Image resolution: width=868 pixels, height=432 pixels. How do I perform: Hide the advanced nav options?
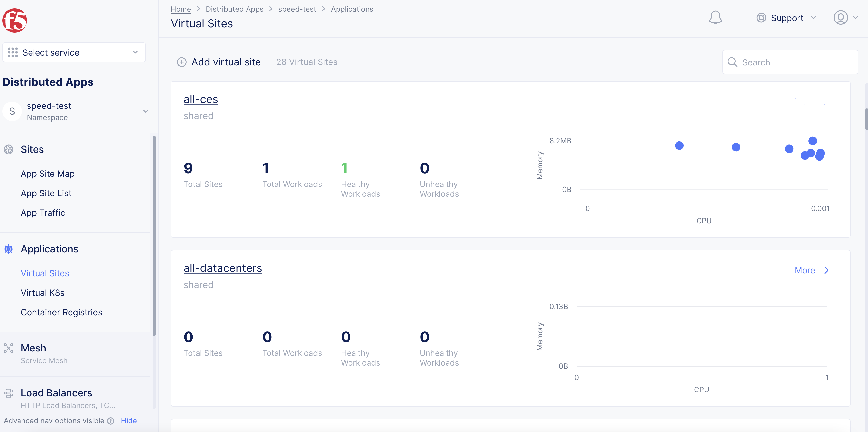tap(129, 421)
